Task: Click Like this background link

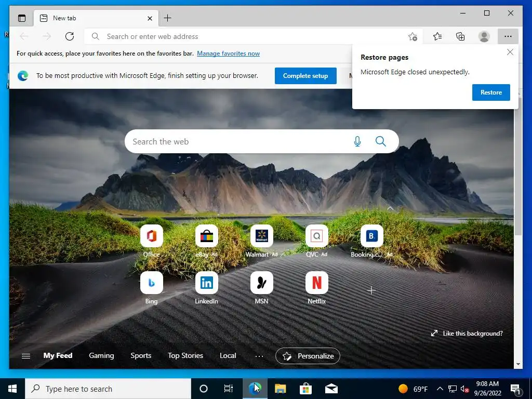Action: (467, 334)
